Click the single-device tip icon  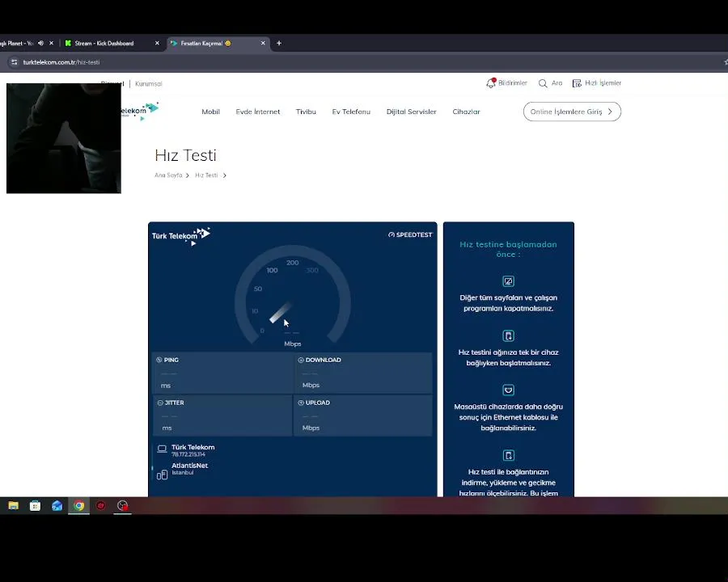(509, 336)
